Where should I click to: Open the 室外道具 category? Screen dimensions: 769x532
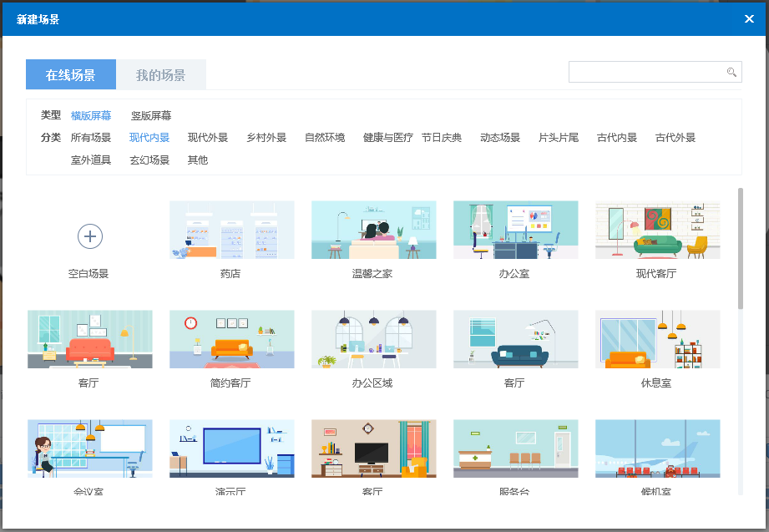(91, 160)
